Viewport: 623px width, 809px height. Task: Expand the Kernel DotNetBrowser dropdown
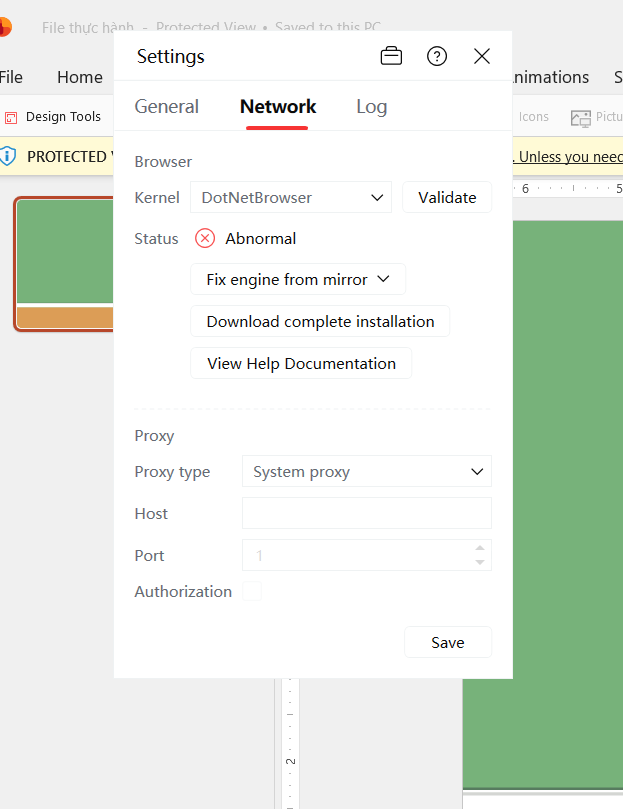tap(291, 197)
